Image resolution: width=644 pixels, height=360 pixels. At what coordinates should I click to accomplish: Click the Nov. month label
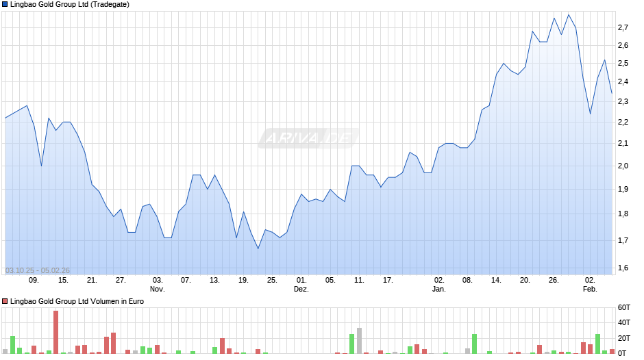158,289
